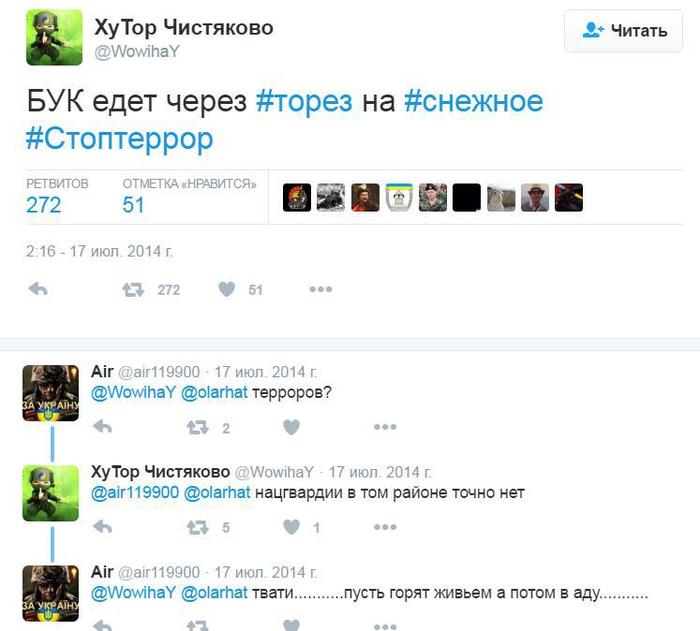The image size is (700, 631).
Task: Retweet the 'нацгвардии в том районе' reply
Action: pos(197,527)
